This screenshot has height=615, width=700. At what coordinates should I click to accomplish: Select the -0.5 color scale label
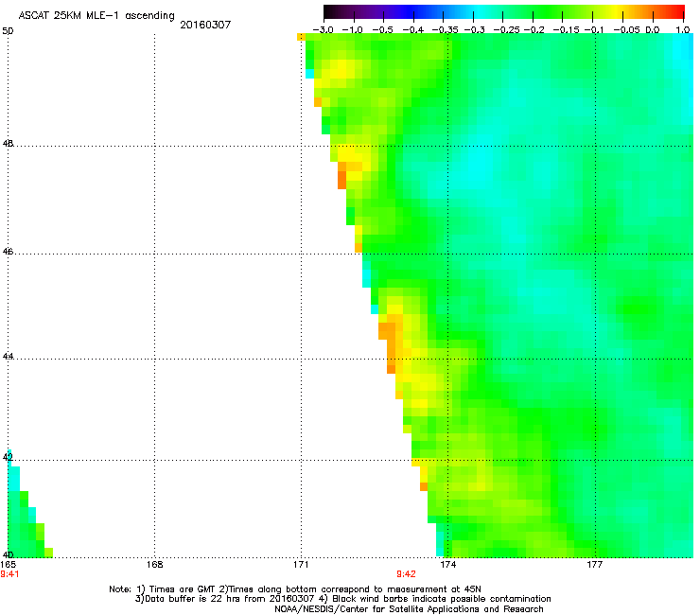(382, 30)
